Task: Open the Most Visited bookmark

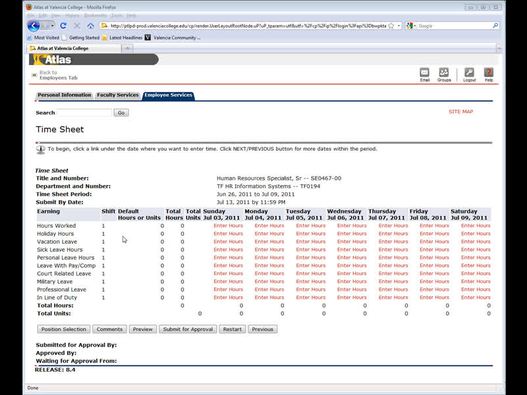Action: [x=43, y=38]
